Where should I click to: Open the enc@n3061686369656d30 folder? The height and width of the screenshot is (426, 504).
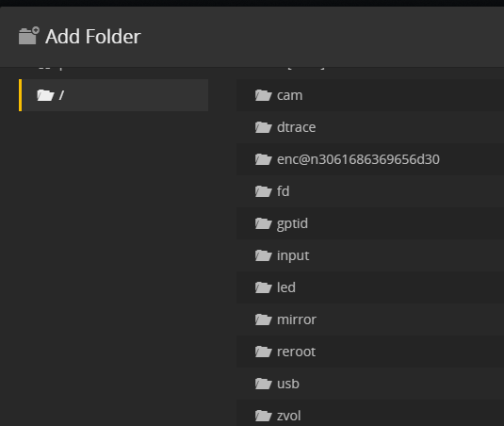coord(370,159)
